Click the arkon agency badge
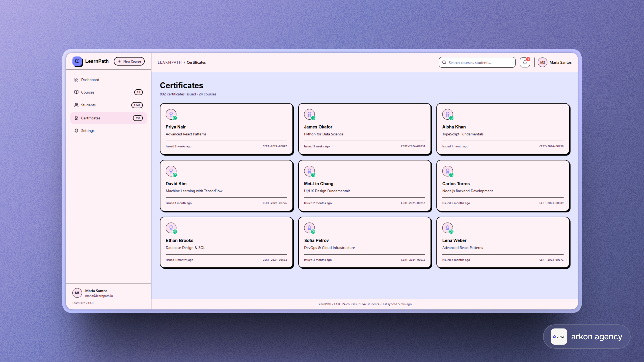 [x=586, y=337]
